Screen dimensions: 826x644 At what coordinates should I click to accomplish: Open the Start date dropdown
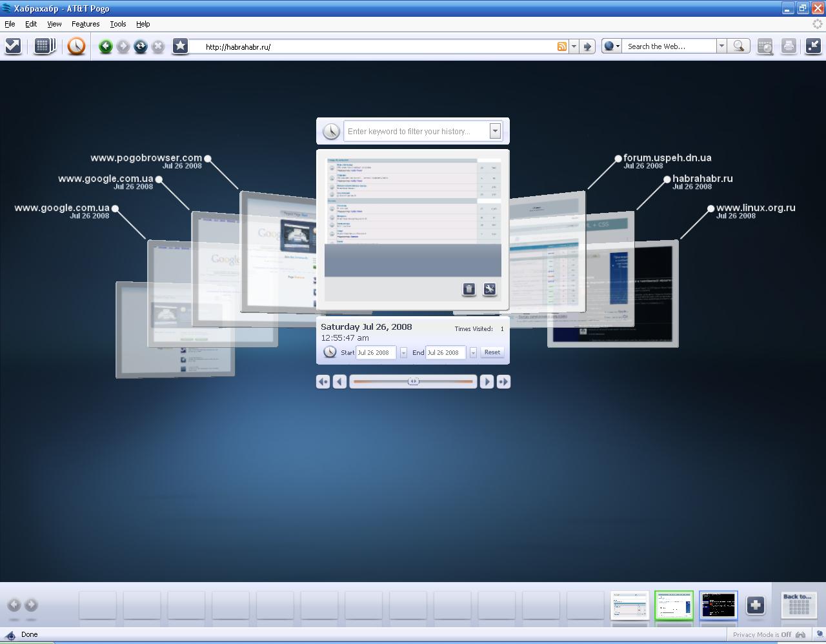(403, 352)
